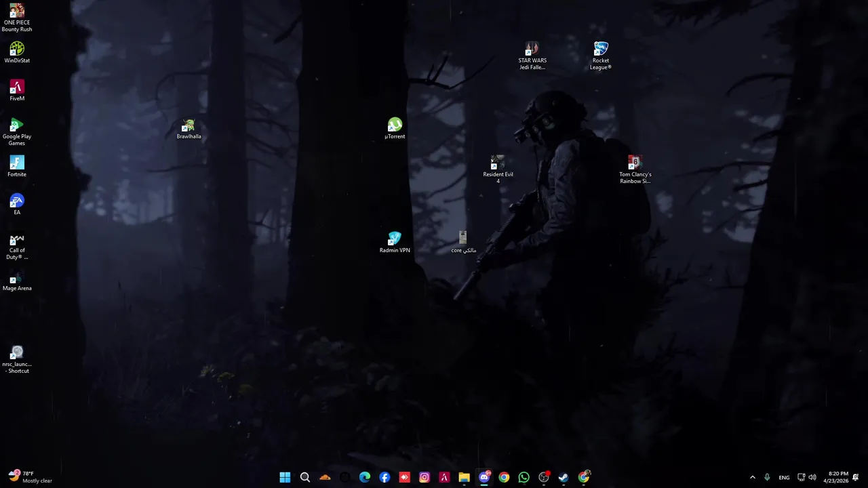868x488 pixels.
Task: Select the FiveM desktop icon
Action: click(x=17, y=91)
